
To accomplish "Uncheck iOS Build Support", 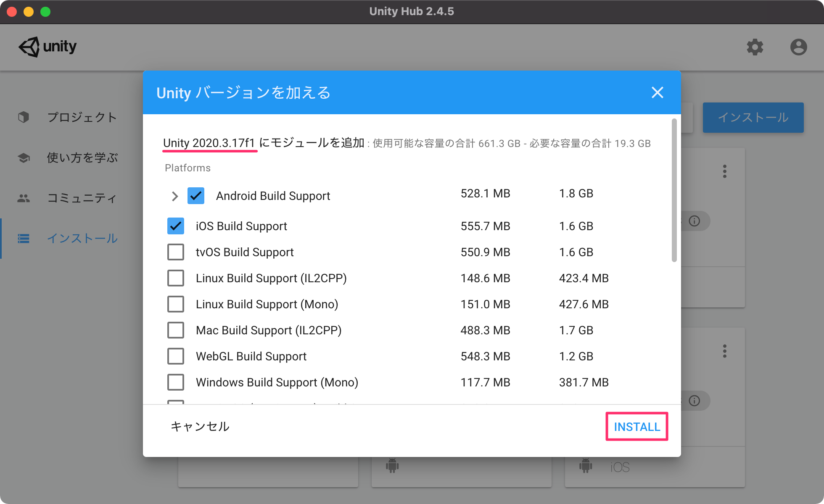I will tap(176, 226).
